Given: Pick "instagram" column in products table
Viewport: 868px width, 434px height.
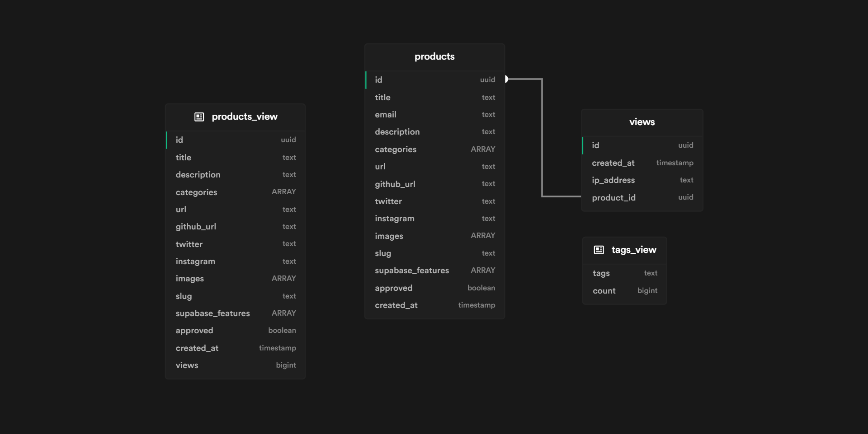Looking at the screenshot, I should (x=434, y=219).
